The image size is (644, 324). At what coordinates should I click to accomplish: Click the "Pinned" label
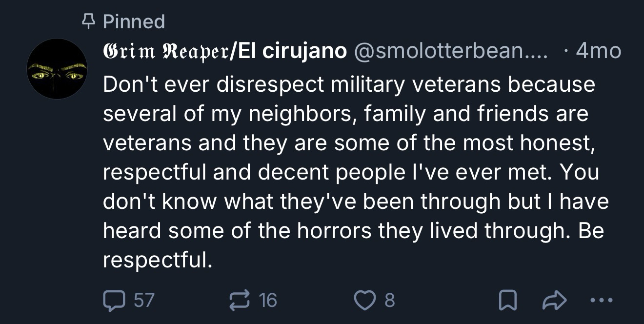coord(134,21)
